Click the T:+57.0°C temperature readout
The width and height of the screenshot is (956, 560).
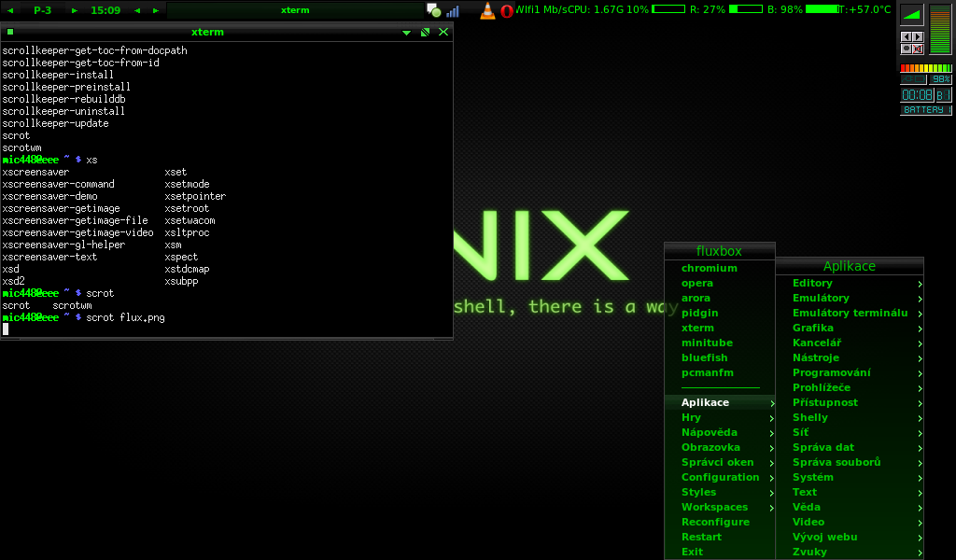pos(865,9)
